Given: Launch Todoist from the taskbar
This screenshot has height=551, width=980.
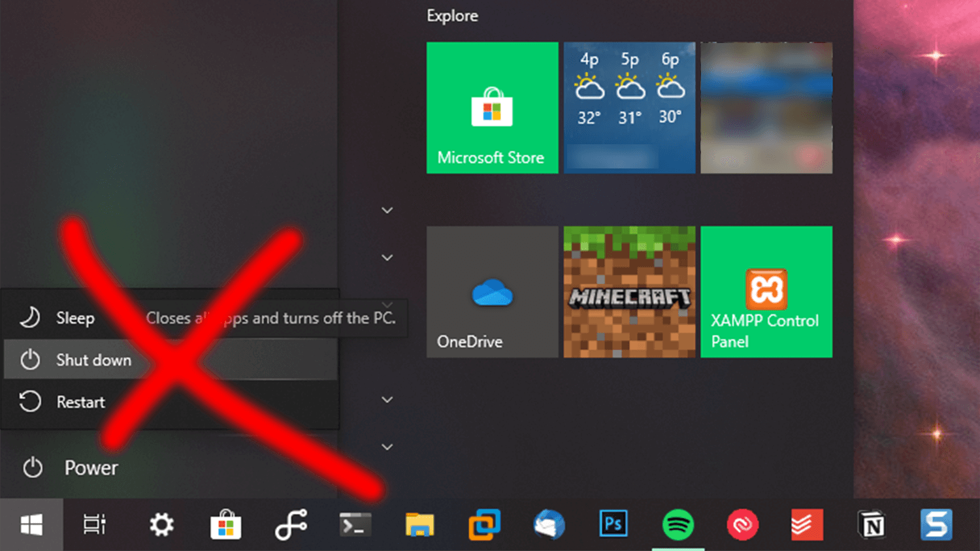Looking at the screenshot, I should tap(806, 524).
